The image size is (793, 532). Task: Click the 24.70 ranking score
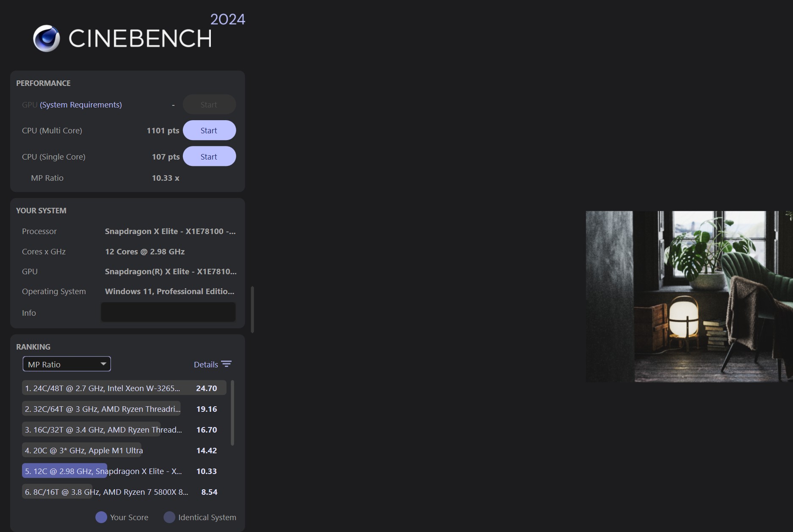[207, 388]
